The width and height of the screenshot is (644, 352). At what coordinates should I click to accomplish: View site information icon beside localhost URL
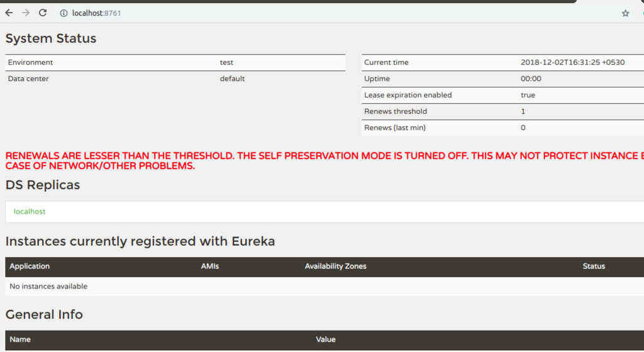click(64, 13)
